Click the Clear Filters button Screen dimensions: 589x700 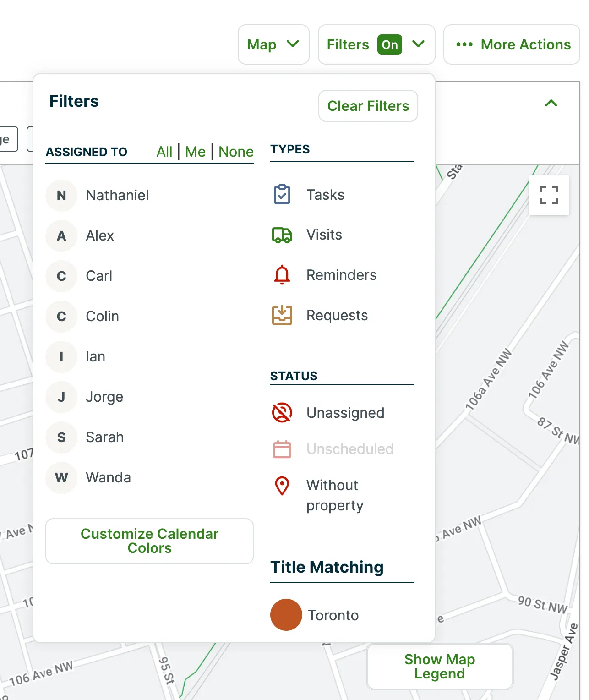click(368, 106)
